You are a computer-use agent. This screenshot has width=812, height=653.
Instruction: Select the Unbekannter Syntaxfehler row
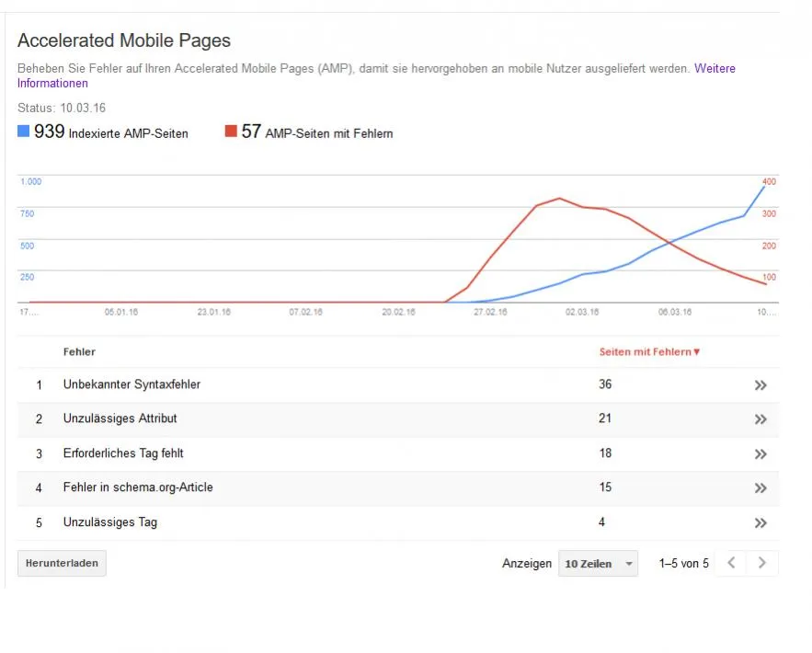pos(398,384)
